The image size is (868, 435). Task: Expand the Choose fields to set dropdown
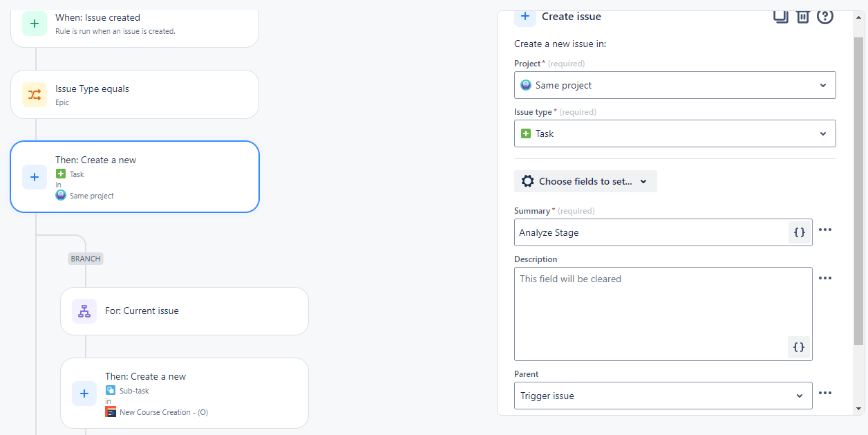585,181
